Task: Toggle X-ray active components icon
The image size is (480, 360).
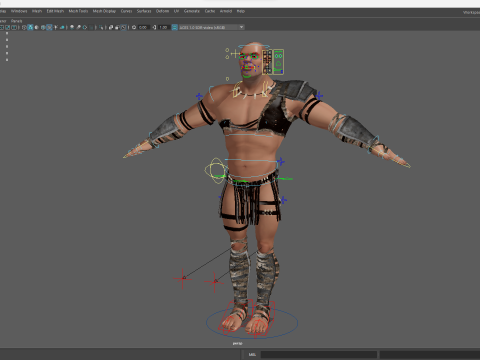Action: click(x=117, y=27)
